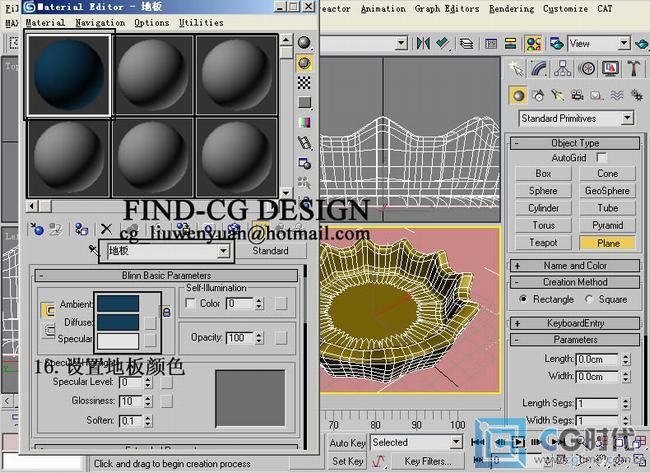Click the Reset Map X icon
This screenshot has height=473, width=650.
click(x=106, y=229)
